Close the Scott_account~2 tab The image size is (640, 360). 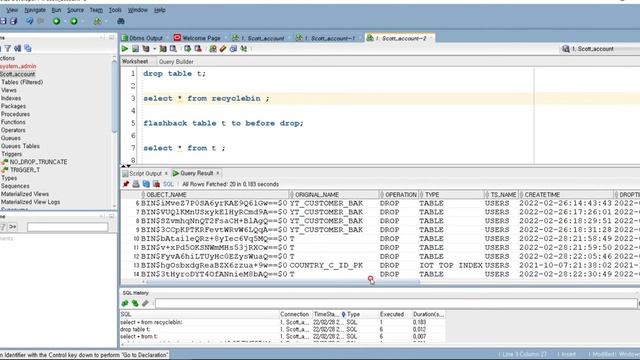click(431, 38)
